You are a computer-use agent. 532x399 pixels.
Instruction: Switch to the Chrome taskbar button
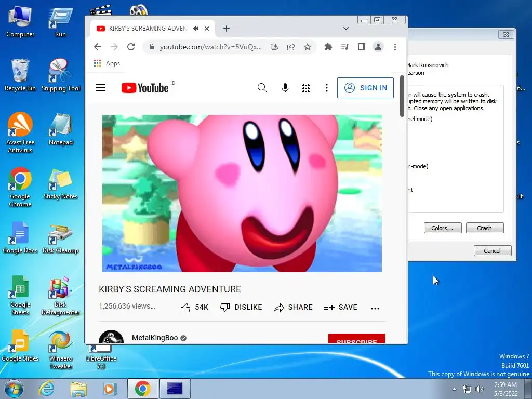click(x=142, y=389)
